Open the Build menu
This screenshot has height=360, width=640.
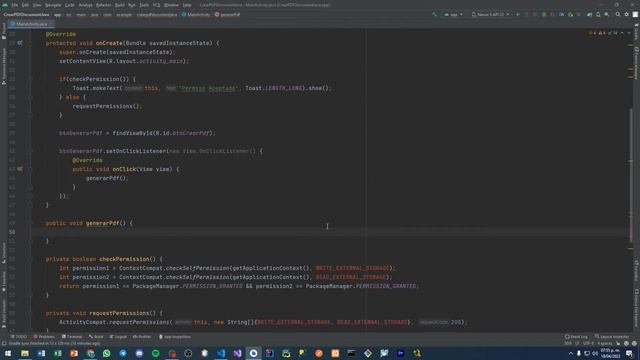tap(120, 5)
